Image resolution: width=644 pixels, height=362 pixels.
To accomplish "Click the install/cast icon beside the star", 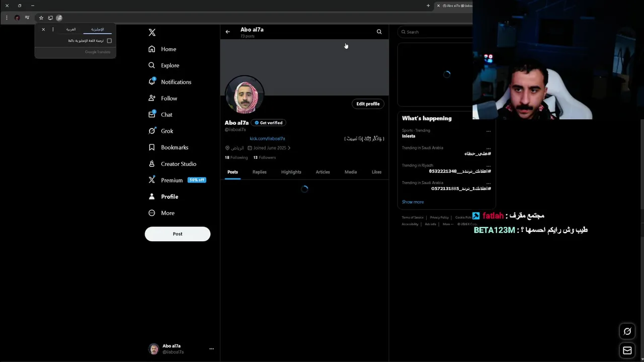I will pyautogui.click(x=50, y=18).
